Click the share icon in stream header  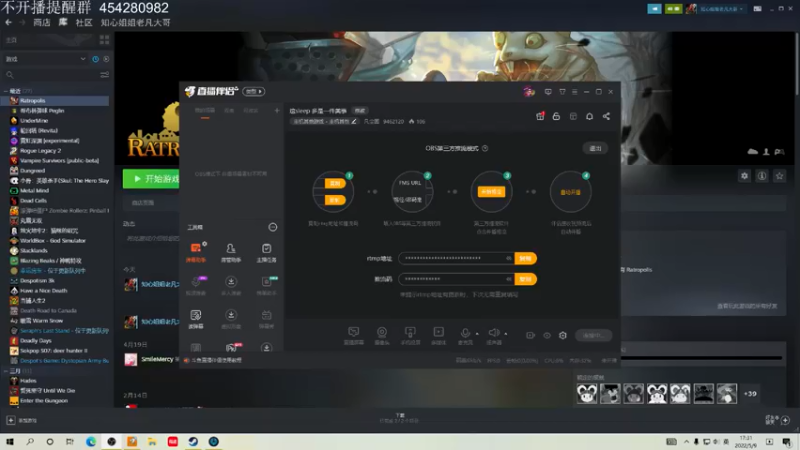coord(606,116)
